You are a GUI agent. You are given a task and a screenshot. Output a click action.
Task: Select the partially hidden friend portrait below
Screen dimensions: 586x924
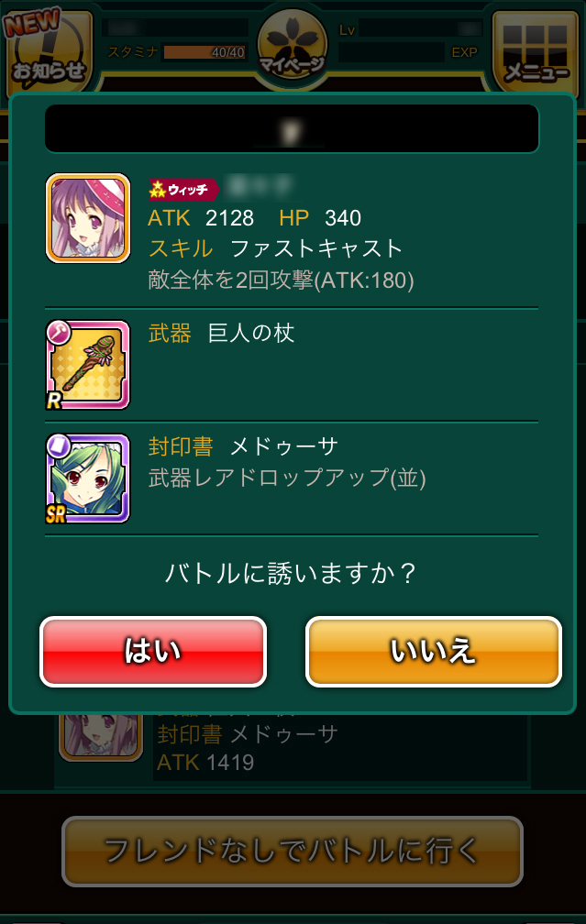tap(101, 737)
